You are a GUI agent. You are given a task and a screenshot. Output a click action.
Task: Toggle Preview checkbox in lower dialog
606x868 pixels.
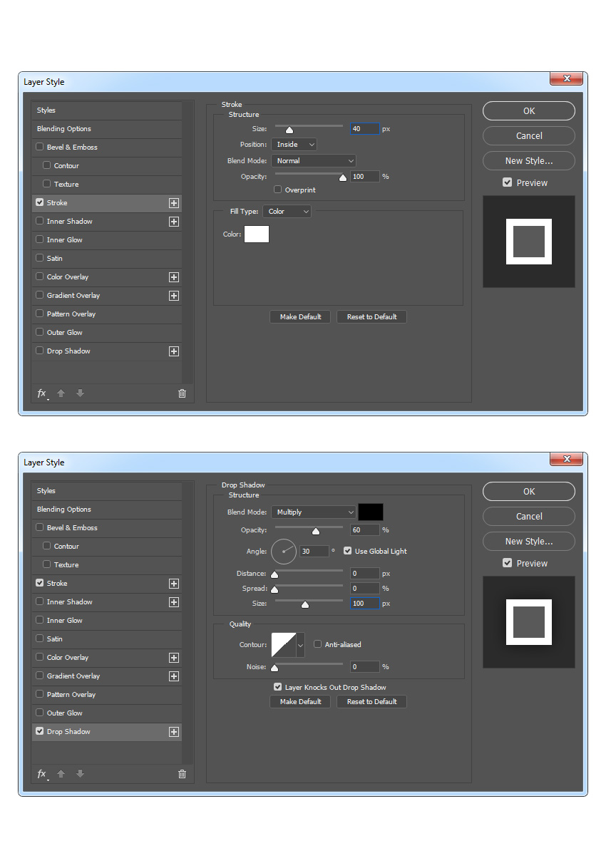tap(507, 563)
